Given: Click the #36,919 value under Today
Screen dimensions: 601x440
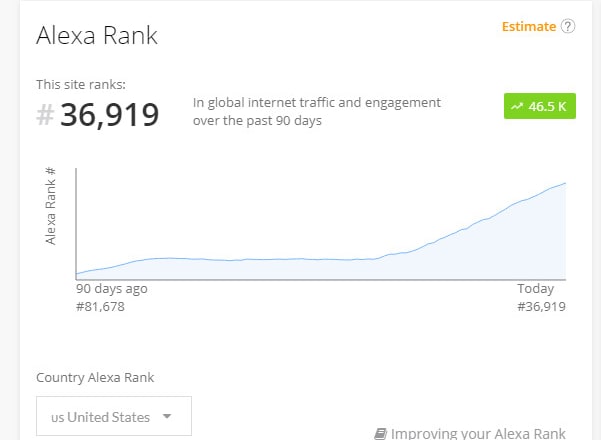Looking at the screenshot, I should [x=542, y=307].
